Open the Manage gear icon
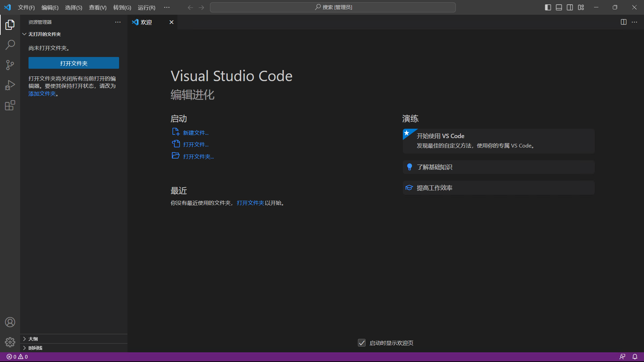This screenshot has height=362, width=644. (x=10, y=342)
